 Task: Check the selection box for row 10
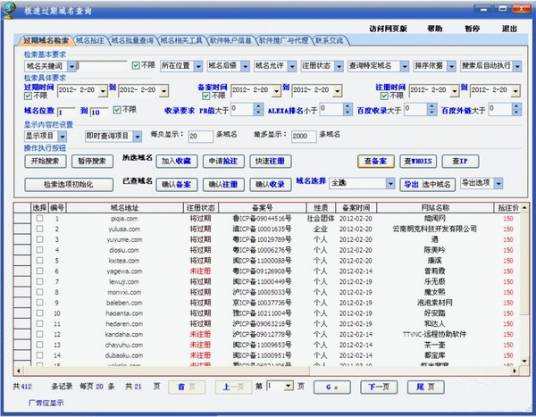tap(40, 313)
